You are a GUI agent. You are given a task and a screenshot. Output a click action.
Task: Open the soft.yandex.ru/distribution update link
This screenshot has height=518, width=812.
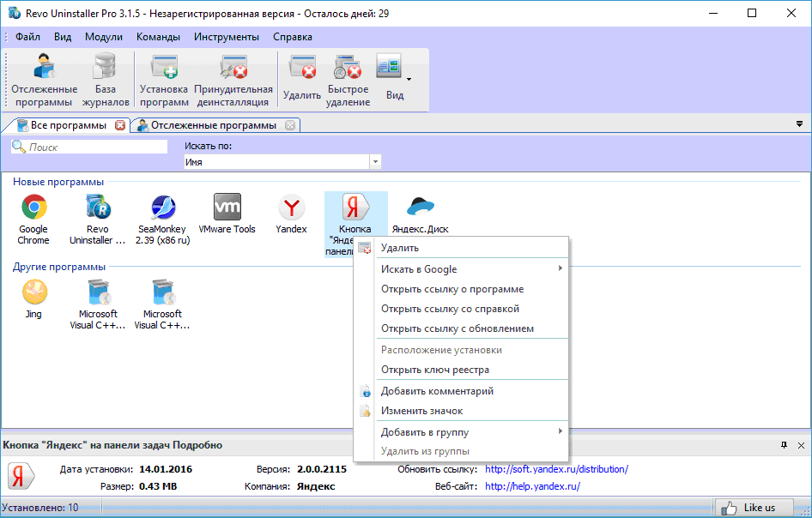pos(557,469)
